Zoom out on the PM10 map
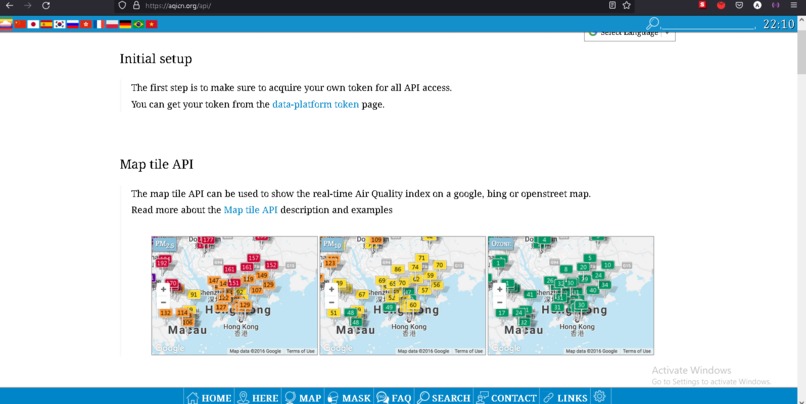Screen dimensions: 806x404 pyautogui.click(x=331, y=302)
